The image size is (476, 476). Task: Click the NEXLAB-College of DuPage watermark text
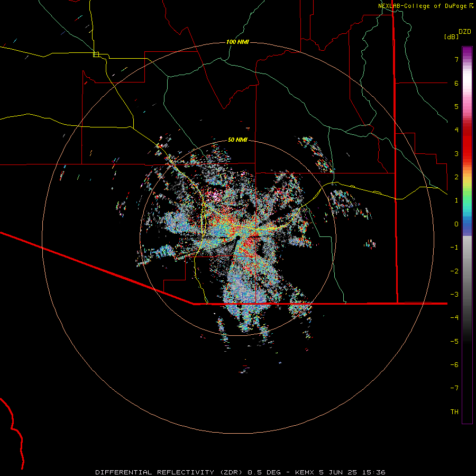pos(422,6)
